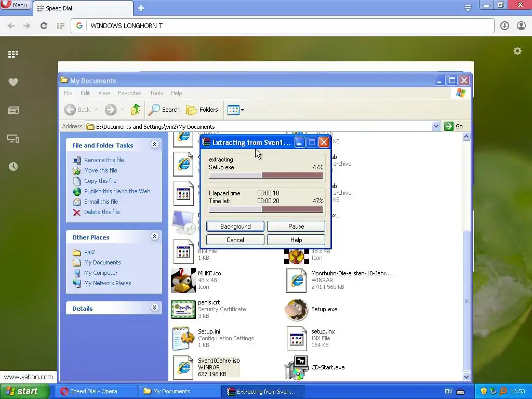This screenshot has width=532, height=399.
Task: Click Rename this file
Action: tap(104, 160)
